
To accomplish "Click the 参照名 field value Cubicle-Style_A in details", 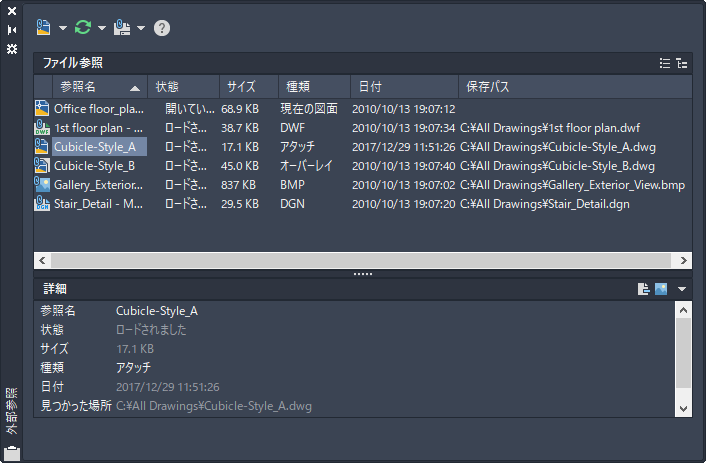I will 157,311.
